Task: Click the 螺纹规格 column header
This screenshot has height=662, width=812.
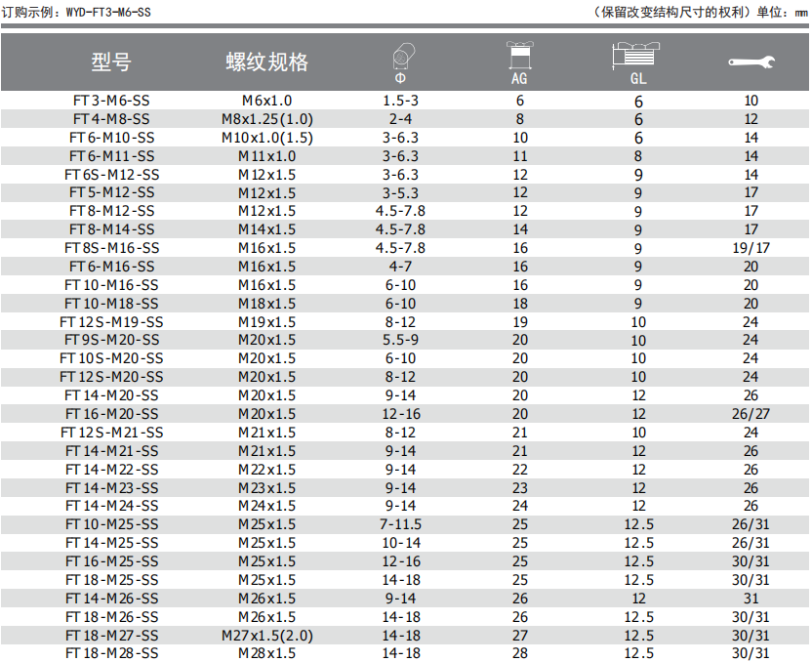Action: click(x=266, y=62)
